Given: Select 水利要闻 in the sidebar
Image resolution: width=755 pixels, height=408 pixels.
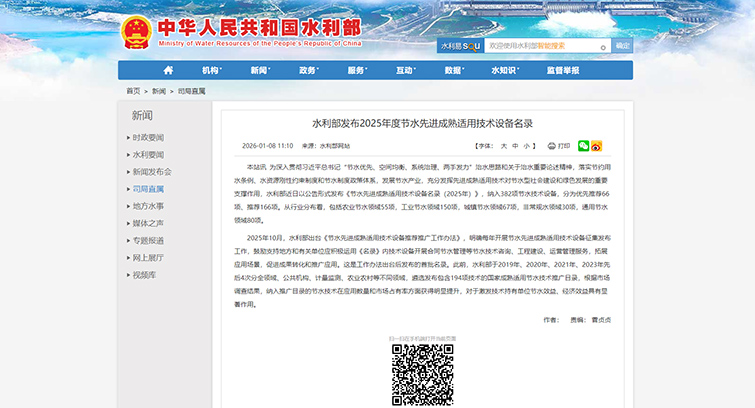Looking at the screenshot, I should 149,154.
